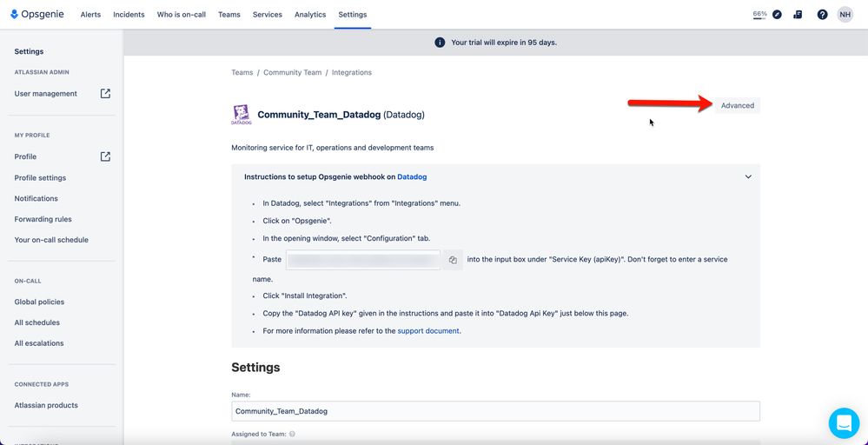Click the "Monitoring service for IT" description
The width and height of the screenshot is (868, 445).
pos(333,148)
